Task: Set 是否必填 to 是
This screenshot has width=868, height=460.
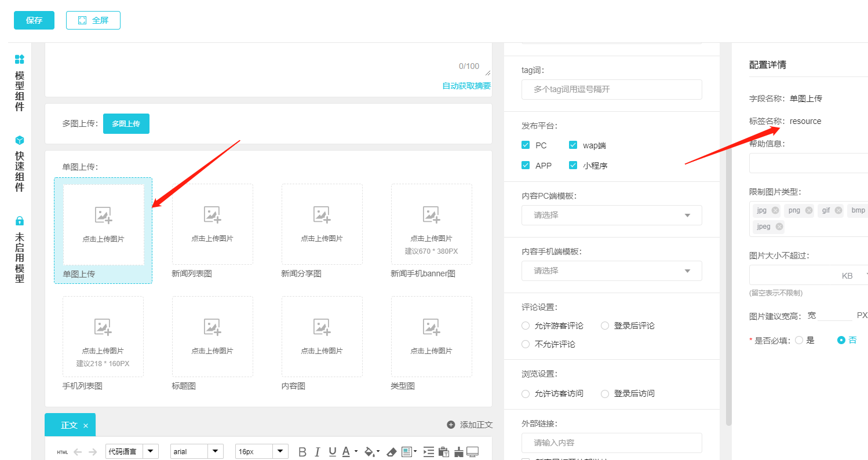Action: [799, 340]
